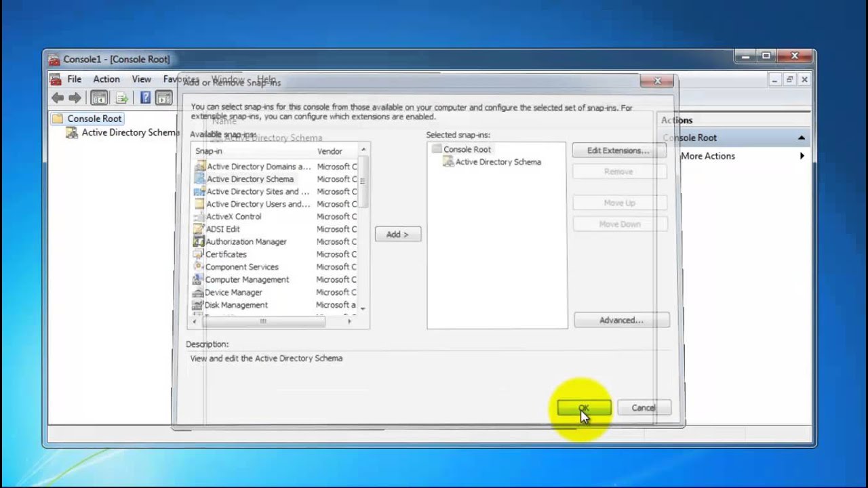Screen dimensions: 868x488
Task: Click the Advanced... button
Action: [621, 320]
